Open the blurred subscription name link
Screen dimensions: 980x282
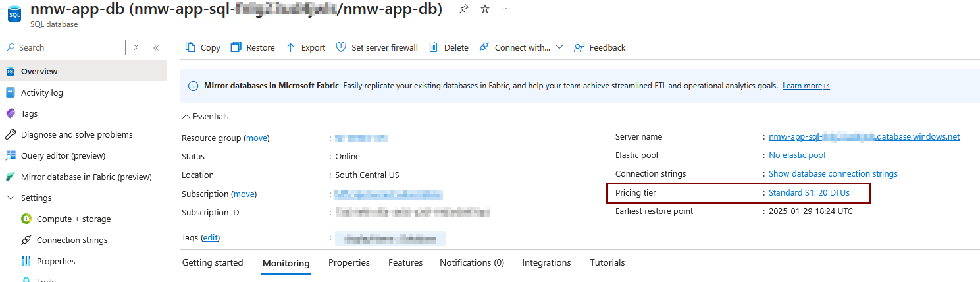(388, 194)
